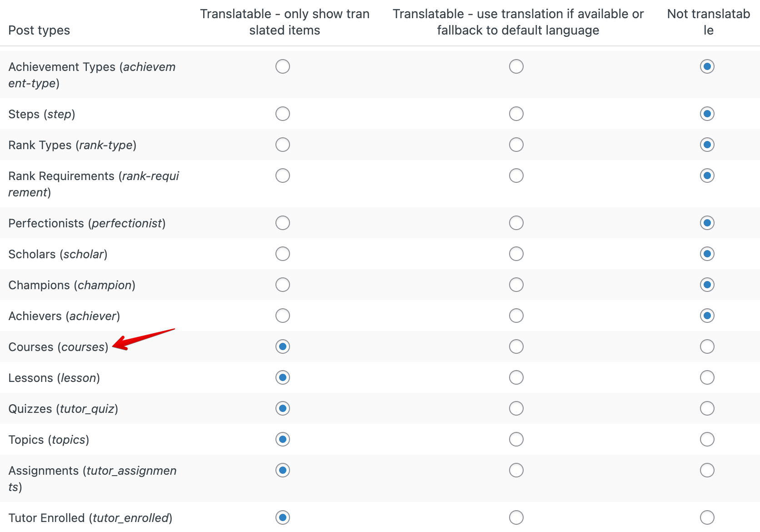Viewport: 760px width, 532px height.
Task: Set Lessons to fallback default language
Action: point(516,377)
